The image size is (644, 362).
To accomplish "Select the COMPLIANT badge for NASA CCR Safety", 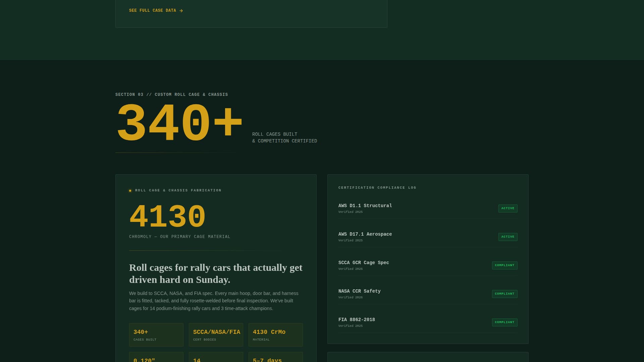I will tap(504, 294).
